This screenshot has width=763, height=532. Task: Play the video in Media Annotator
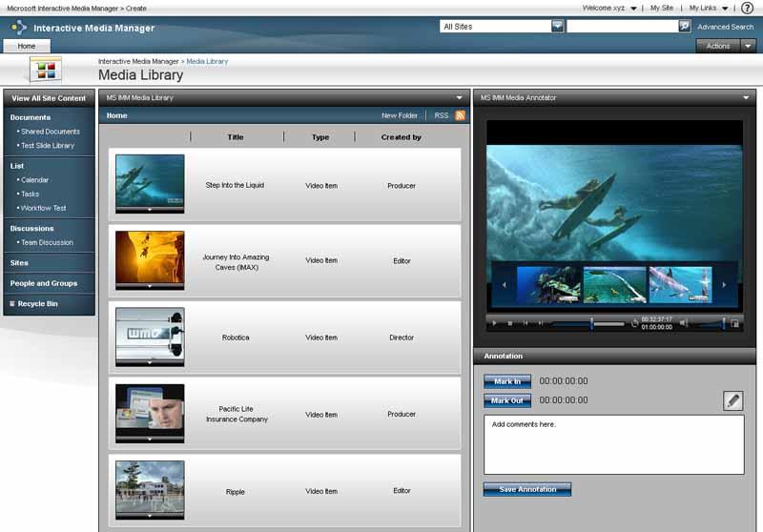[494, 323]
